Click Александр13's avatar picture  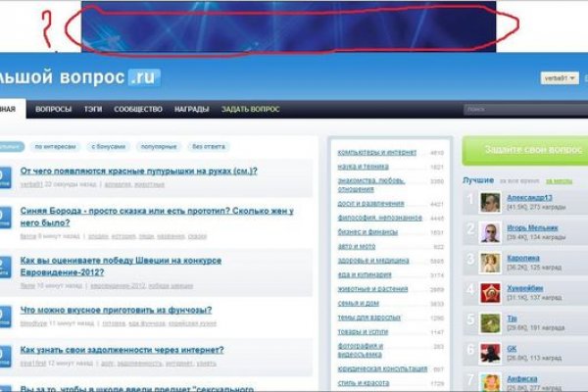click(491, 203)
